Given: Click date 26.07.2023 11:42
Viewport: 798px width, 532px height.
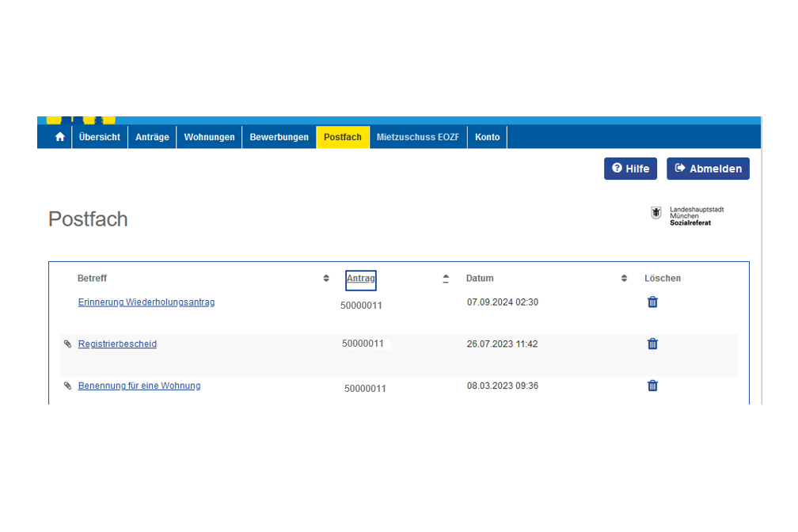Looking at the screenshot, I should pos(502,344).
